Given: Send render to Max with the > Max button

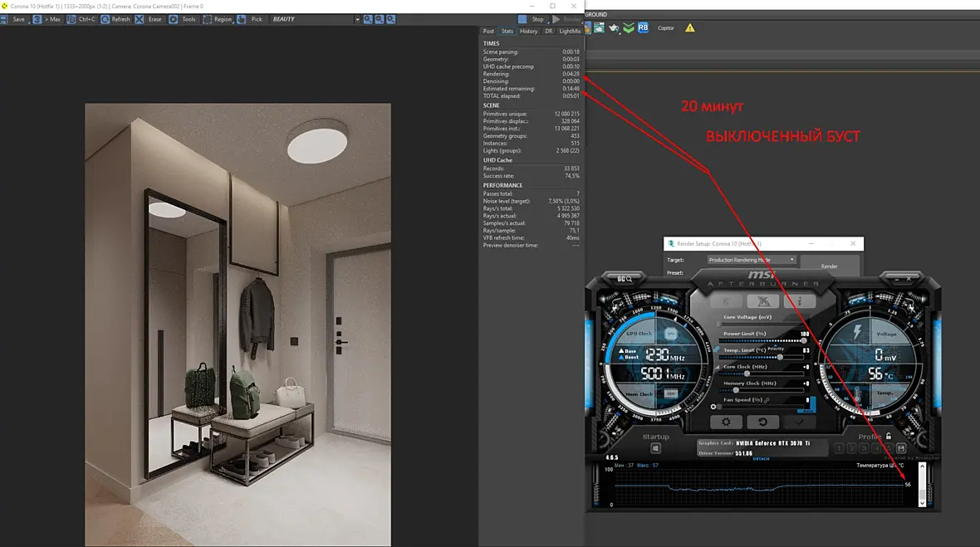Looking at the screenshot, I should point(47,19).
